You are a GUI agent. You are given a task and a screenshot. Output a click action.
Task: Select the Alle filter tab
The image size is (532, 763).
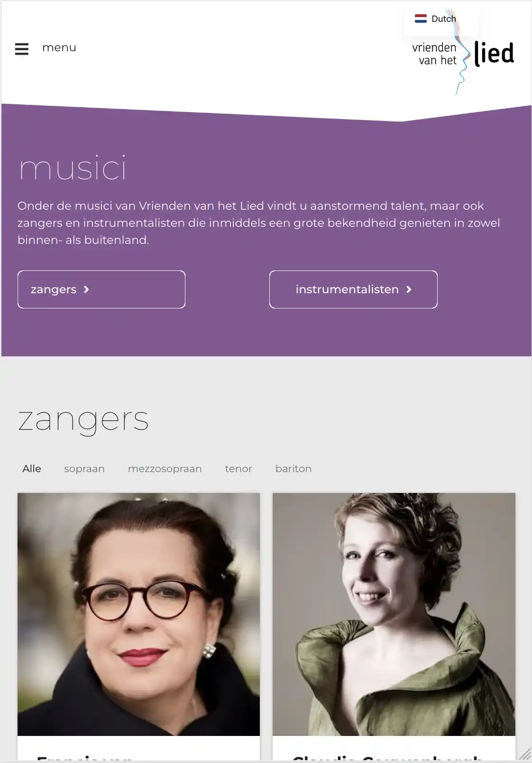[32, 469]
